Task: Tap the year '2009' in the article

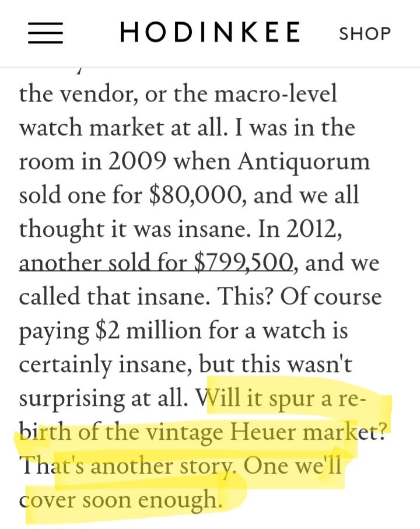Action: 136,162
